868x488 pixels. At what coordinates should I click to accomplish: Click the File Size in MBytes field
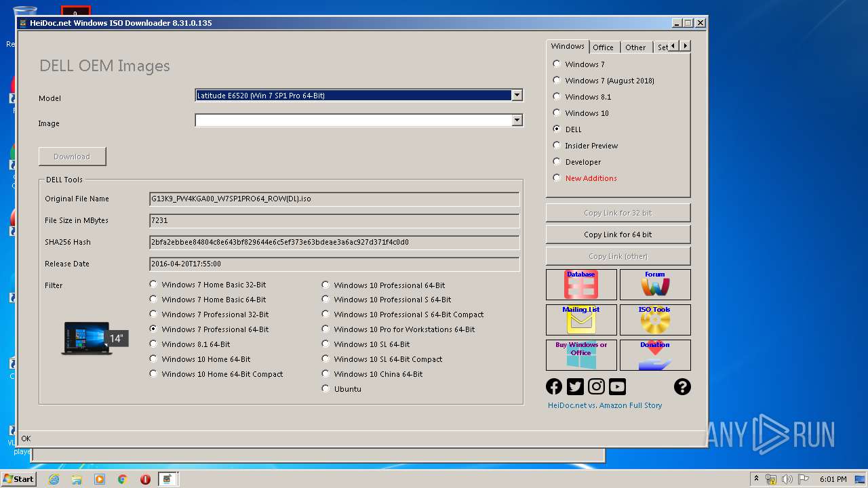[334, 221]
